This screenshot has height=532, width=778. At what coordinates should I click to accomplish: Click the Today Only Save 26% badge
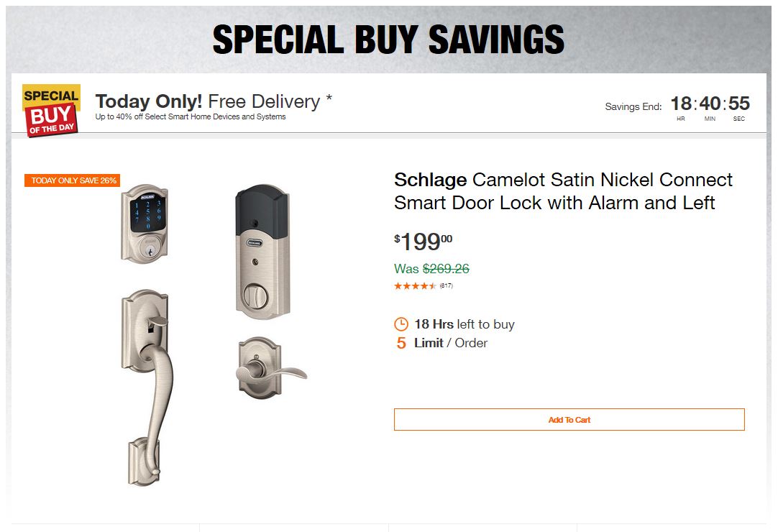[72, 180]
